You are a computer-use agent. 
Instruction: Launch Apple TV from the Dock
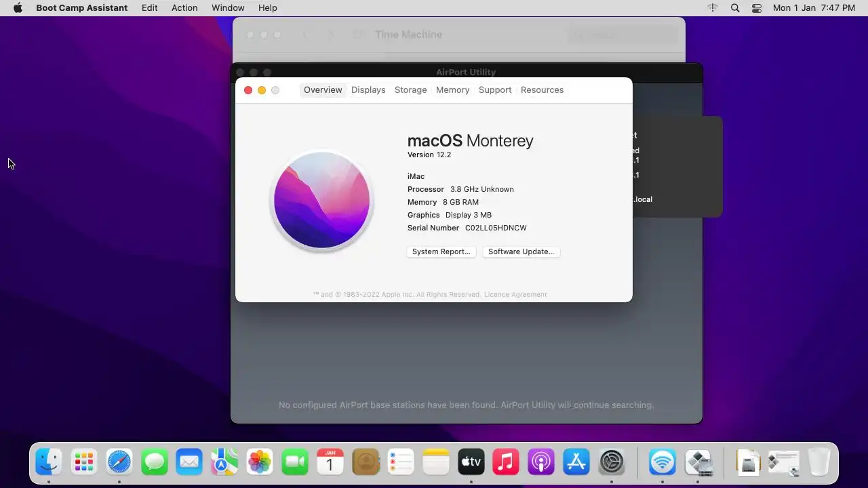pos(471,462)
